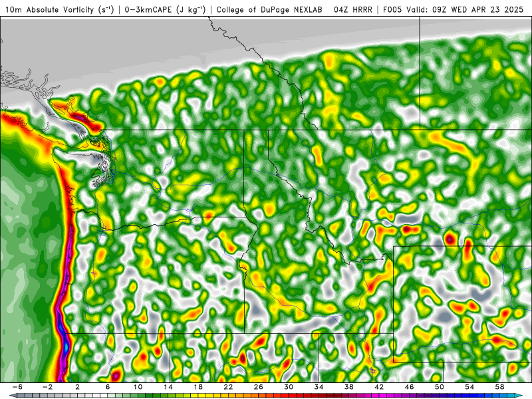
Task: Click the colorbar label "46"
Action: (x=409, y=387)
